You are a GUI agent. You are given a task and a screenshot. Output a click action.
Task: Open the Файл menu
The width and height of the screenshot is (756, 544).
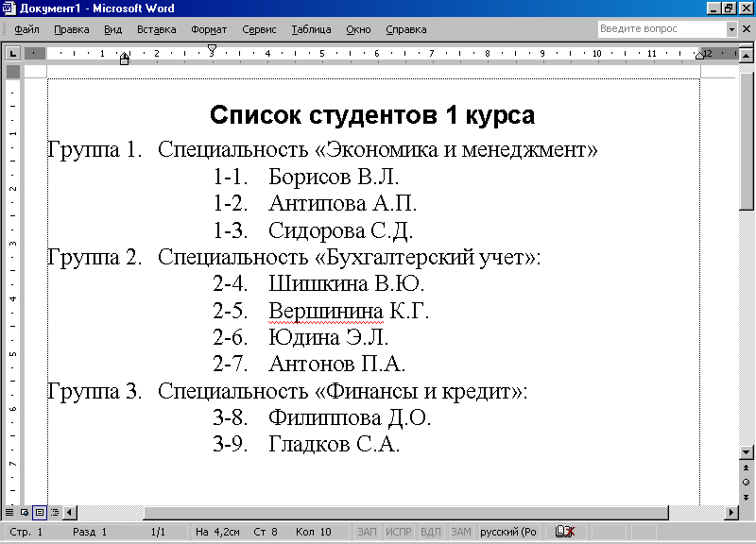[x=26, y=29]
